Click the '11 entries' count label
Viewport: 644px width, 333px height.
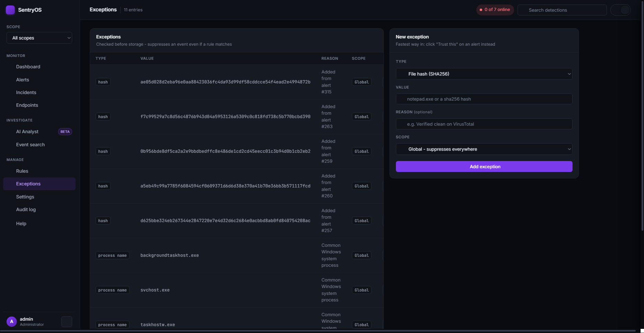133,10
